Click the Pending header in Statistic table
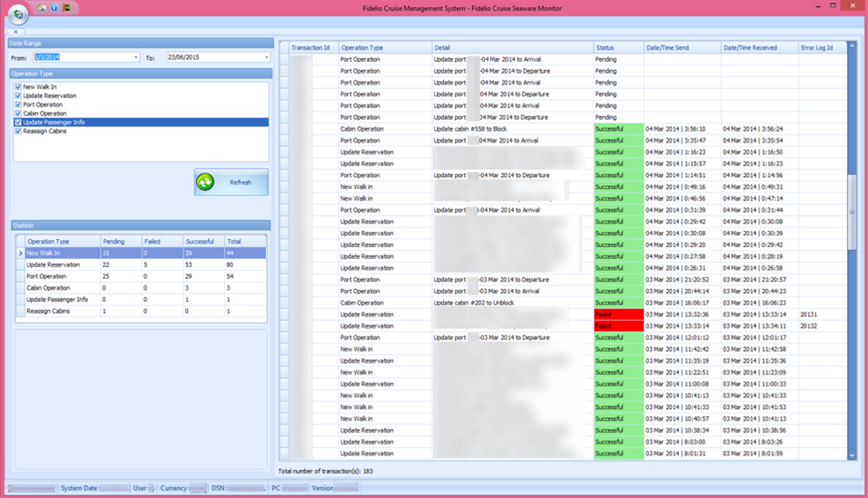 [x=121, y=242]
